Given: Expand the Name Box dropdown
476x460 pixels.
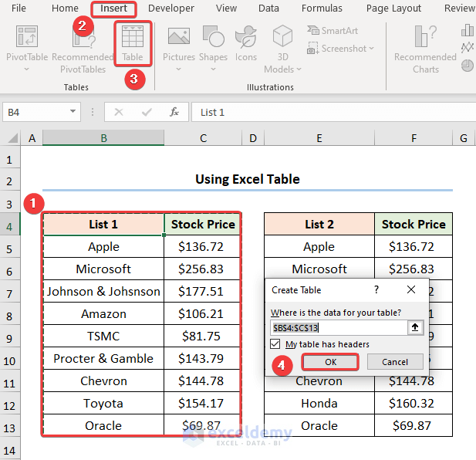Looking at the screenshot, I should coord(73,111).
